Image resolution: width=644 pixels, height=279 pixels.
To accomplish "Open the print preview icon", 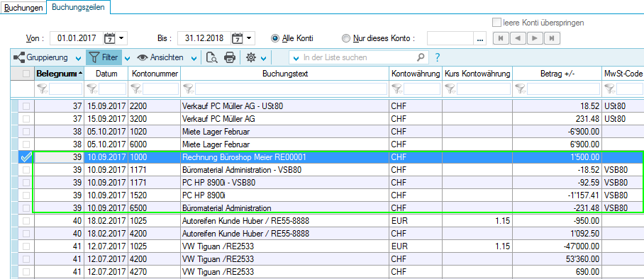I will pos(211,58).
